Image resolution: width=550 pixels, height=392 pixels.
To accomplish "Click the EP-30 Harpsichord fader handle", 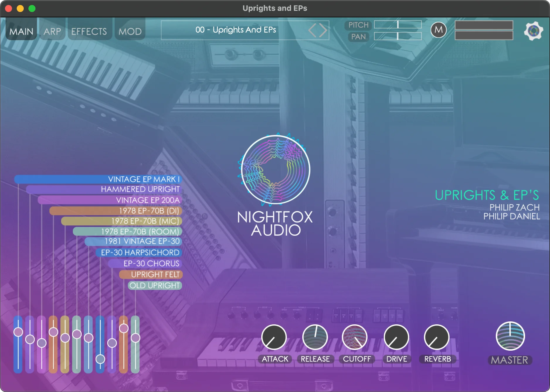I will coord(100,359).
